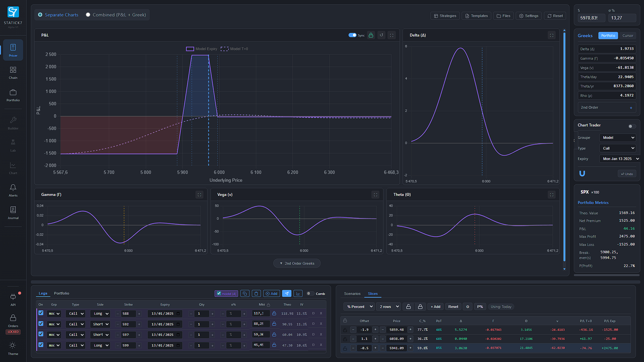Click the blue send icon in Legs toolbar
Viewport: 644px width, 362px height.
[x=287, y=294]
